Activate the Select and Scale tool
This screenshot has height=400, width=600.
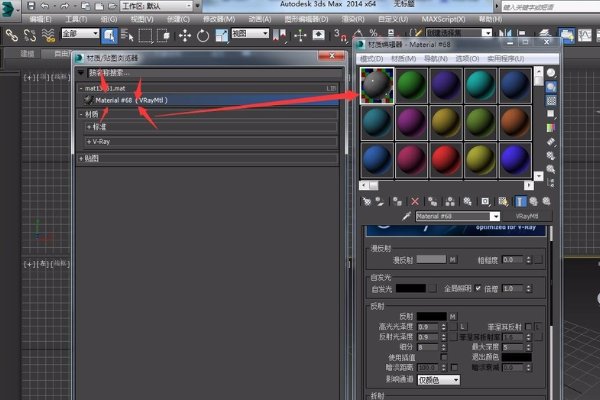[x=221, y=36]
